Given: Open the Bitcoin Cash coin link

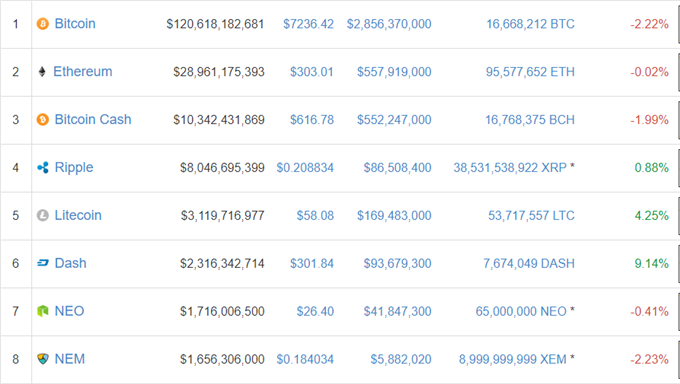Looking at the screenshot, I should click(x=93, y=119).
